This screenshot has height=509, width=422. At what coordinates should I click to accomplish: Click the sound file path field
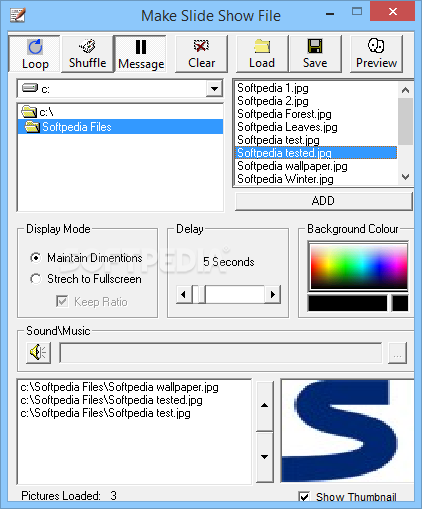tap(221, 352)
